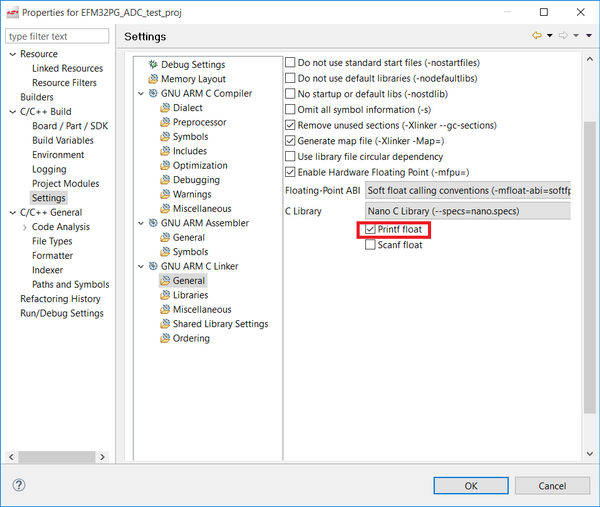Click the back navigation arrow icon
The width and height of the screenshot is (600, 507).
pyautogui.click(x=537, y=36)
